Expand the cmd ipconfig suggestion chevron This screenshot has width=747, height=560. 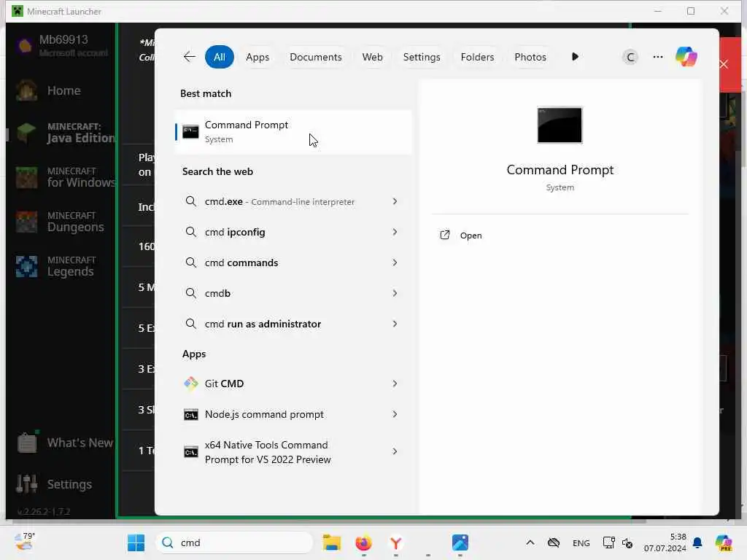pyautogui.click(x=395, y=232)
